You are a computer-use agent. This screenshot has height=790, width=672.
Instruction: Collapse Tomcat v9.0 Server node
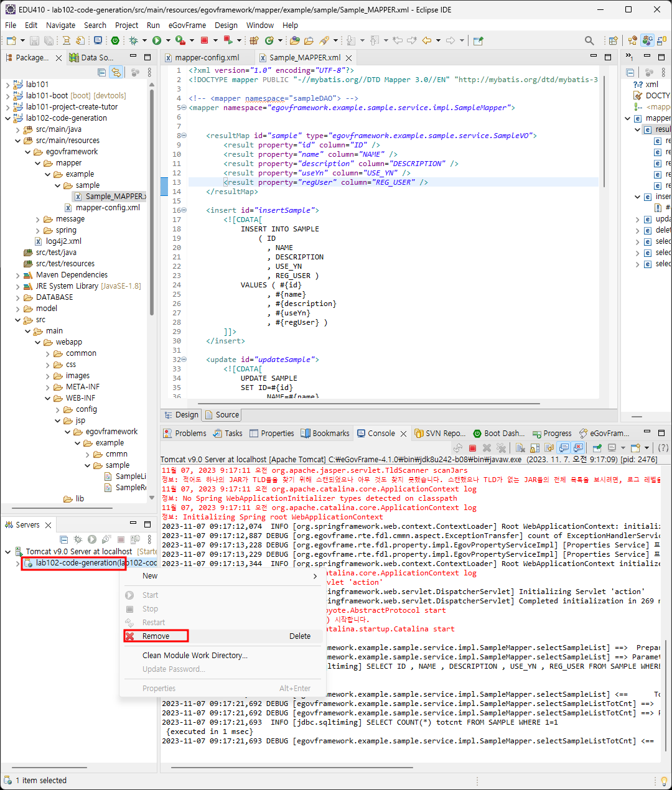point(7,552)
